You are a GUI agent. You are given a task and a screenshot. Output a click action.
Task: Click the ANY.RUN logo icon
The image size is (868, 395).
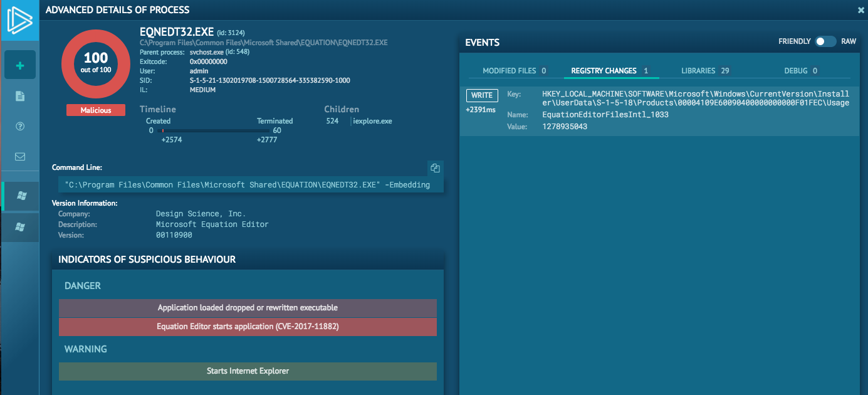click(19, 20)
